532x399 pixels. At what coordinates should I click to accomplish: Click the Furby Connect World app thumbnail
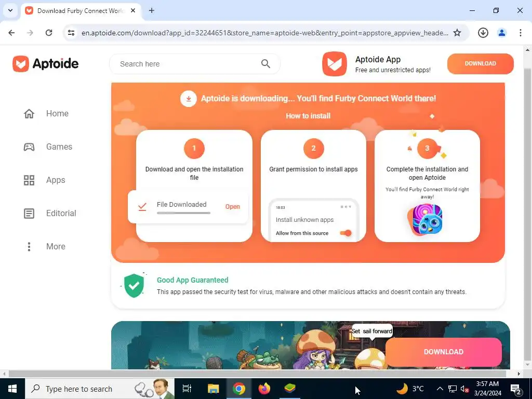pos(427,219)
